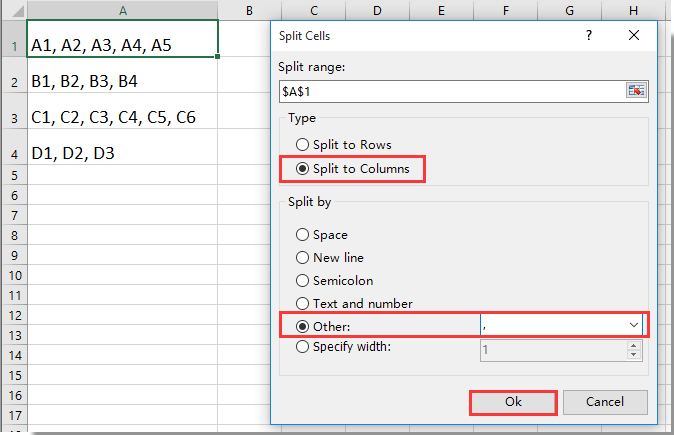Viewport: 674px width, 435px height.
Task: Click the Cancel button
Action: coord(605,402)
